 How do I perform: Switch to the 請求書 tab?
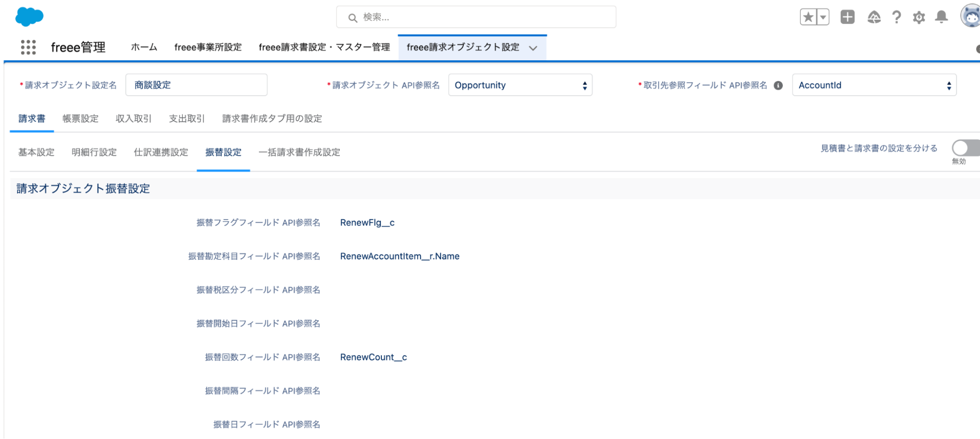point(32,118)
